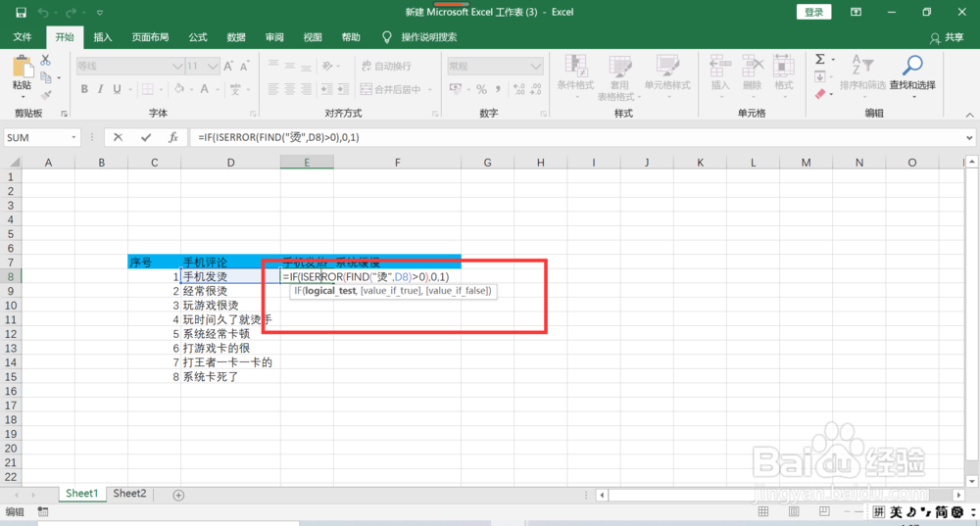Click the decrease indent icon

pyautogui.click(x=327, y=89)
